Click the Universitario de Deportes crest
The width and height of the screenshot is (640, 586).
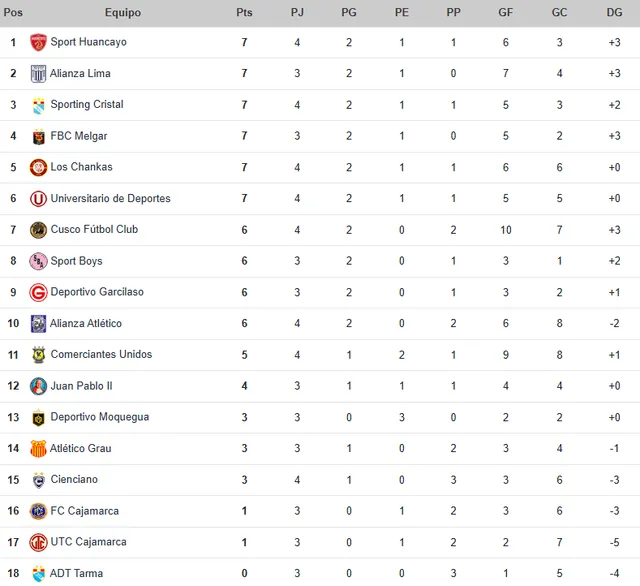click(38, 199)
